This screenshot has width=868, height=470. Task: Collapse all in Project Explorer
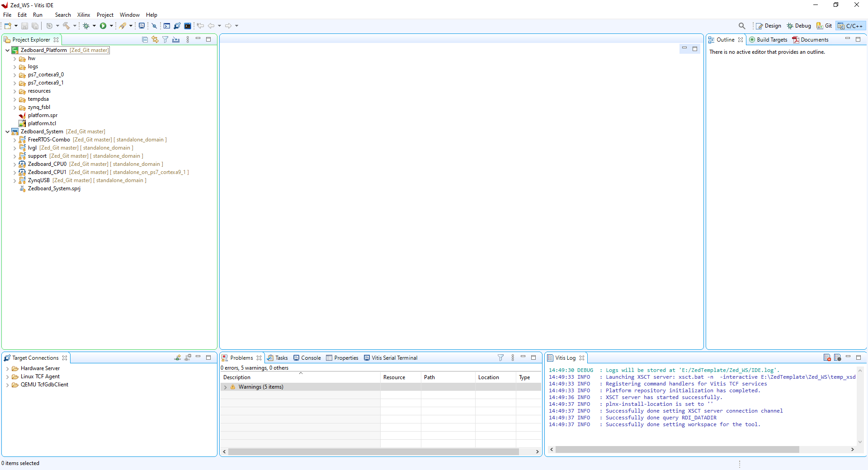click(x=145, y=40)
